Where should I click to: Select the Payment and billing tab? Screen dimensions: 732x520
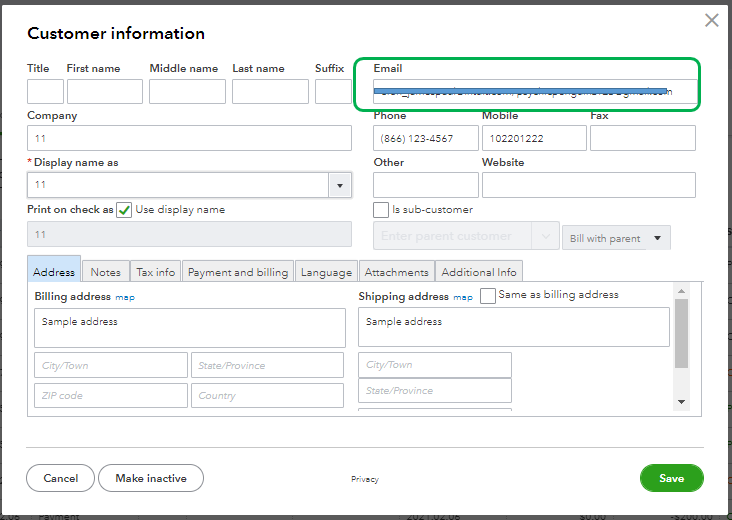click(x=238, y=272)
